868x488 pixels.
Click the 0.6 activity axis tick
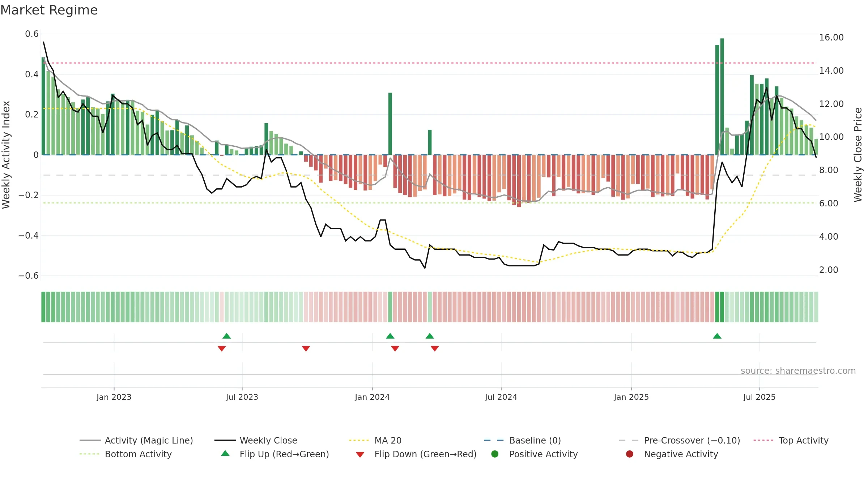(x=32, y=34)
